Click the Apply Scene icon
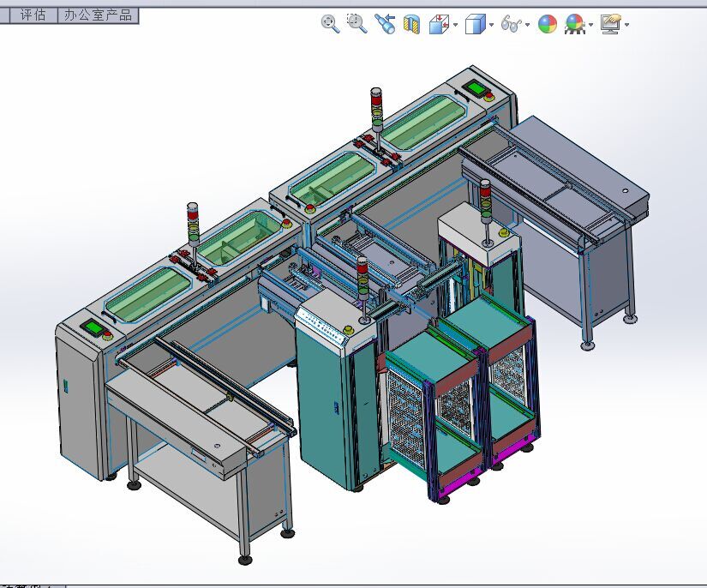The height and width of the screenshot is (588, 707). pos(574,24)
